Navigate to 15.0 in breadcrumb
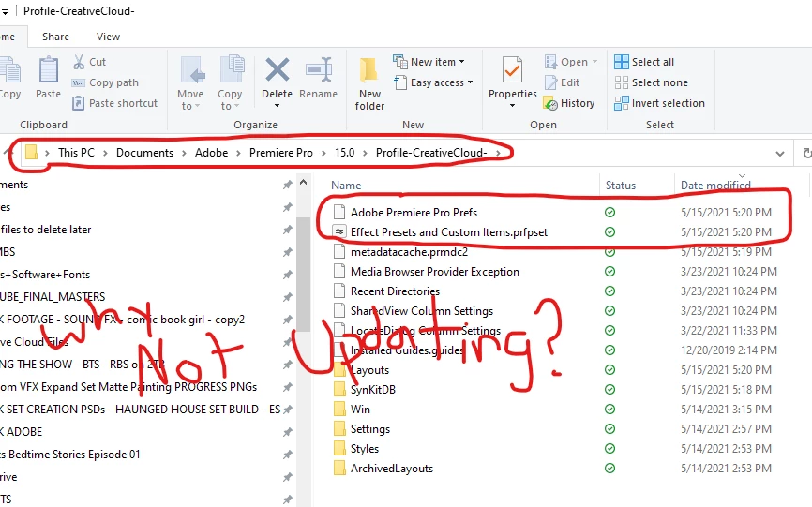This screenshot has height=507, width=812. click(344, 153)
